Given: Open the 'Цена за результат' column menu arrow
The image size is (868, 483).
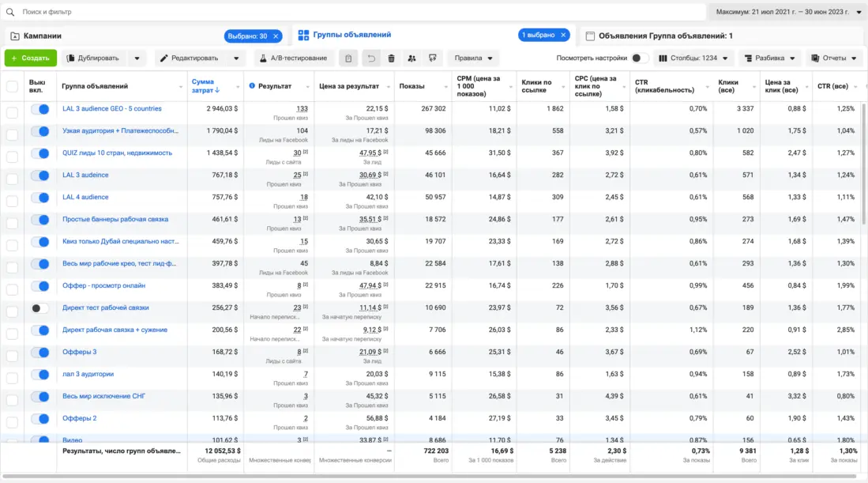Looking at the screenshot, I should [388, 87].
